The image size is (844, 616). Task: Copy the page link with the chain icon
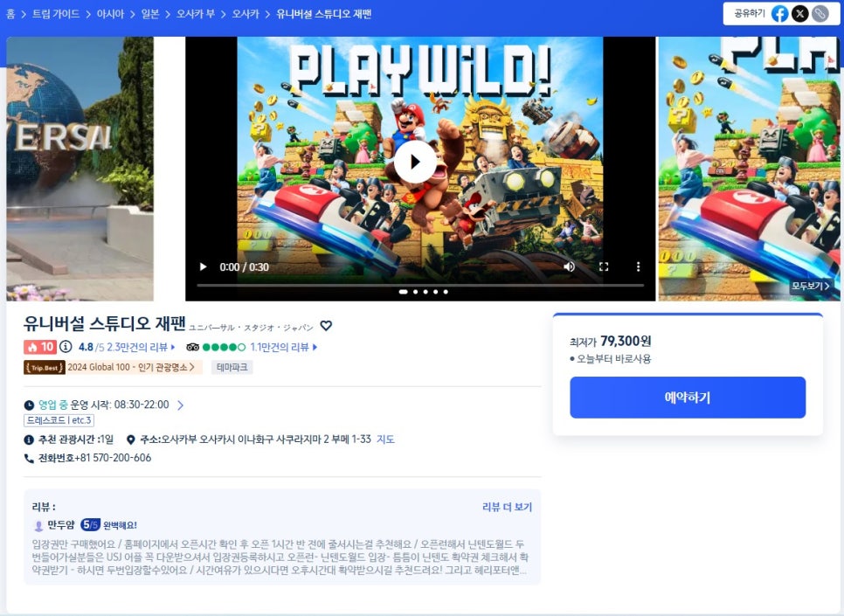click(x=820, y=13)
